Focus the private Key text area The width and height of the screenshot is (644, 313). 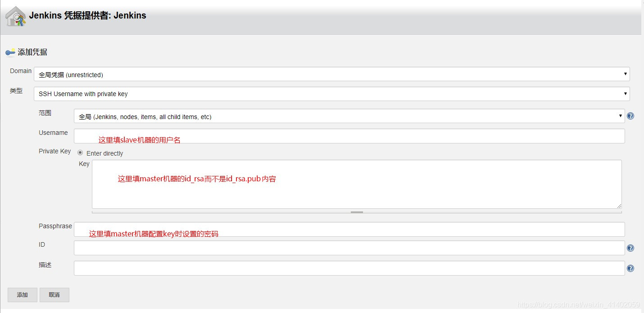(x=357, y=184)
